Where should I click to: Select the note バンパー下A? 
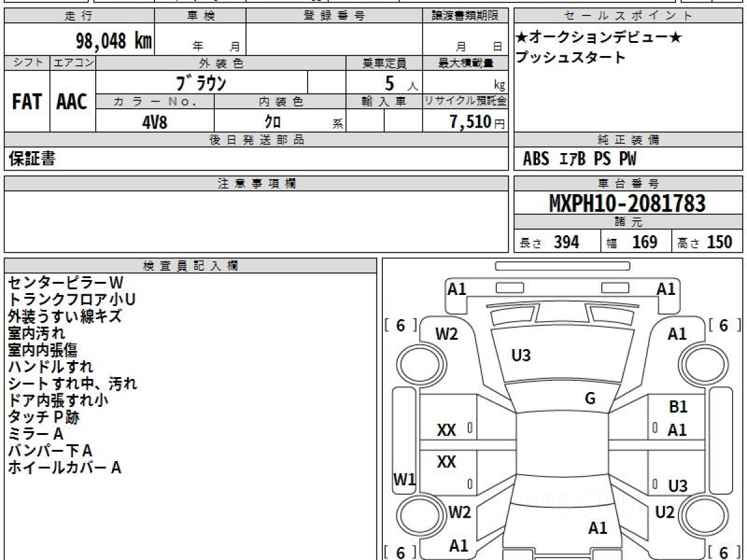50,450
